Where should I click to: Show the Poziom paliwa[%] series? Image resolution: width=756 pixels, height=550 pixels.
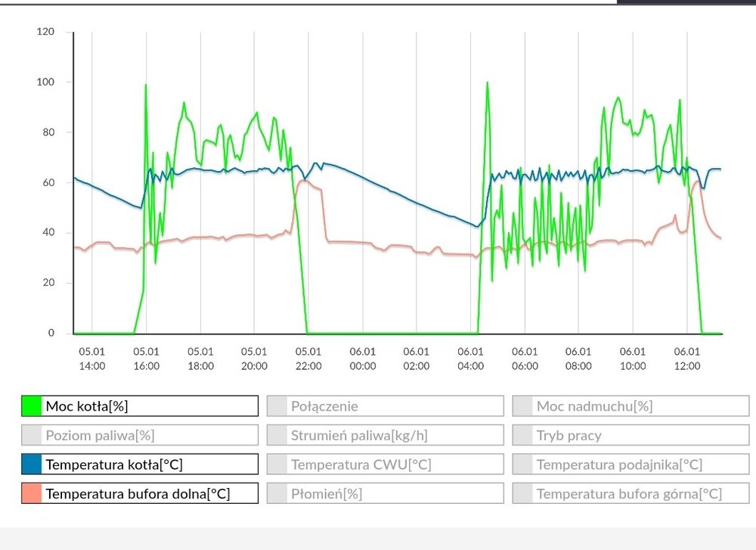140,435
